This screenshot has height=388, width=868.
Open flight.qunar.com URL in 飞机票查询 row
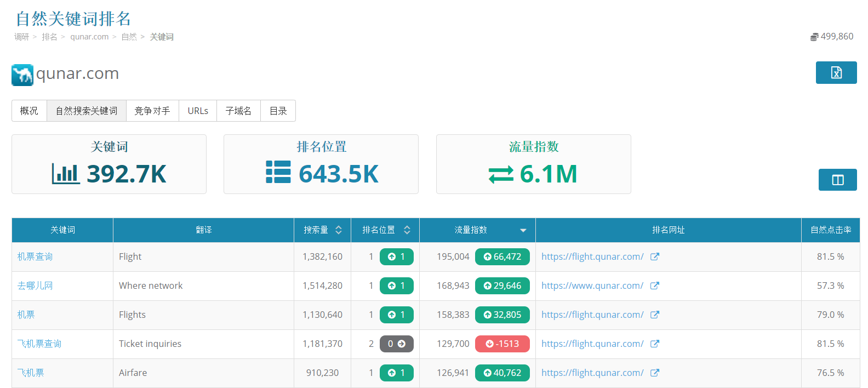pyautogui.click(x=592, y=344)
